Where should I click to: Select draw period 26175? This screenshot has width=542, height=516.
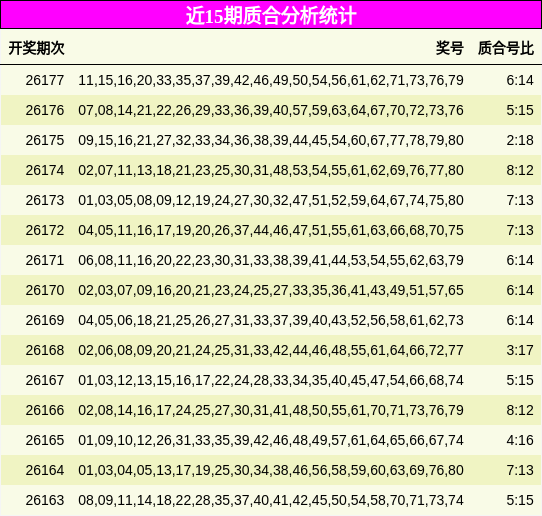click(x=45, y=140)
